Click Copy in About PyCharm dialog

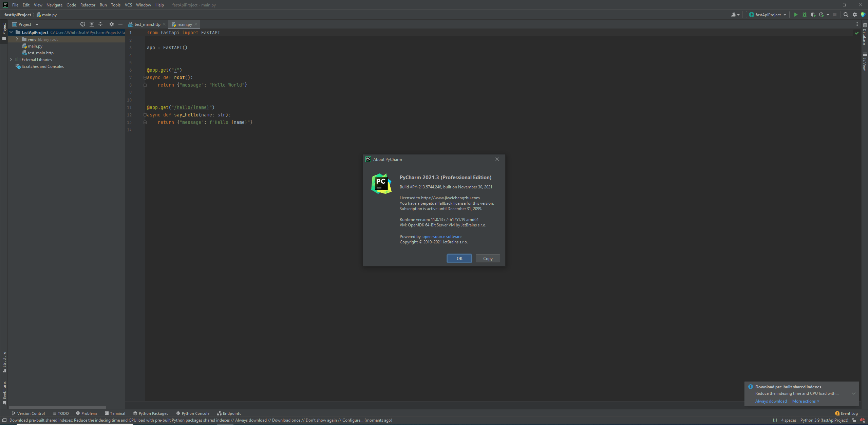click(488, 258)
